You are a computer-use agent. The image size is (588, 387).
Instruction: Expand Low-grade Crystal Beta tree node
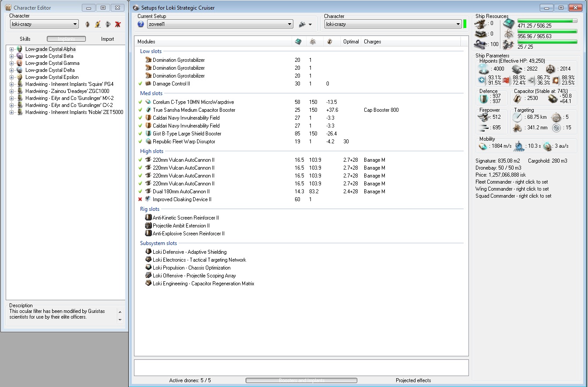coord(12,56)
